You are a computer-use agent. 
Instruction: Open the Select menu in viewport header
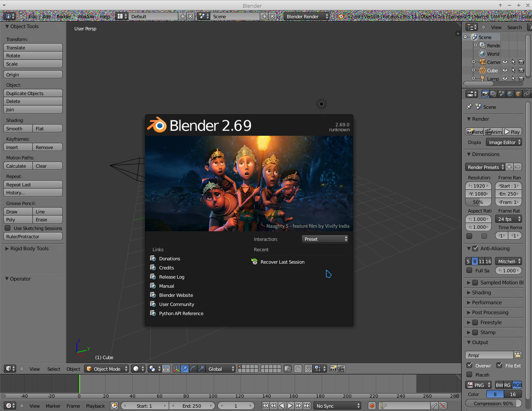[x=54, y=369]
